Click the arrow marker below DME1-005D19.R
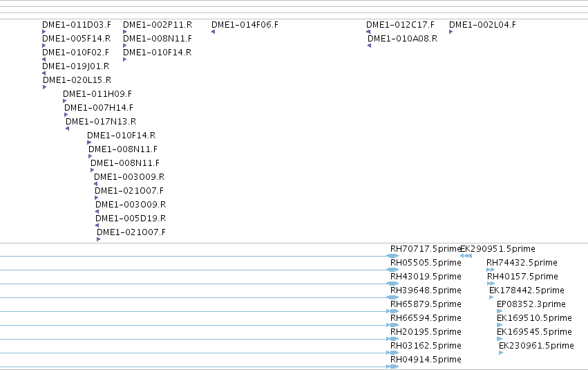This screenshot has width=588, height=370. click(97, 225)
